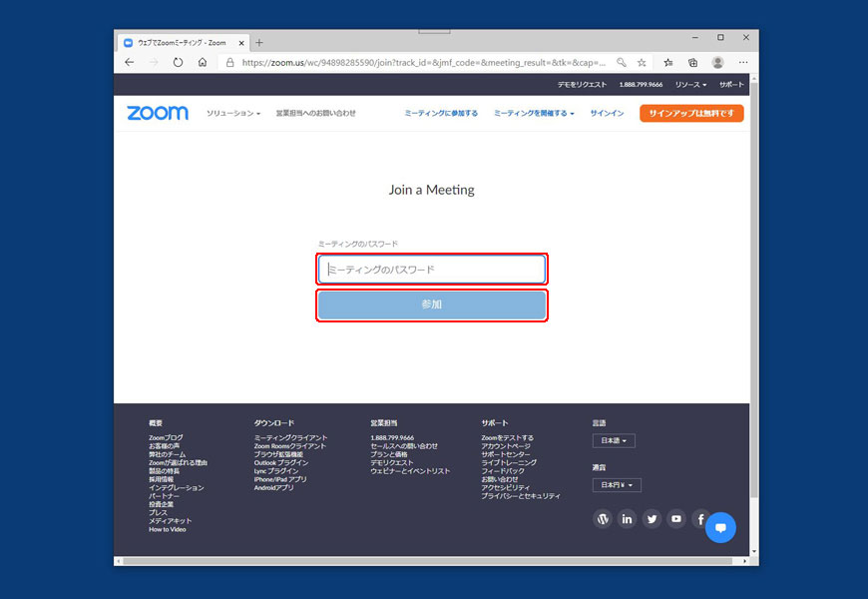Open the browser profile avatar

click(x=718, y=63)
